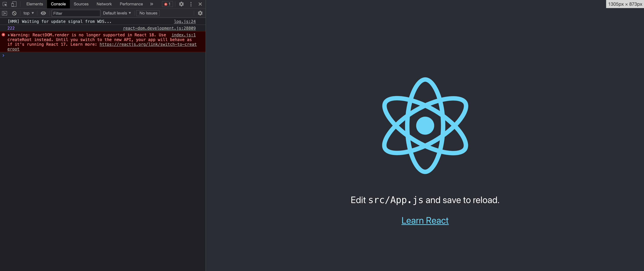
Task: Focus the console Filter field
Action: pos(76,13)
